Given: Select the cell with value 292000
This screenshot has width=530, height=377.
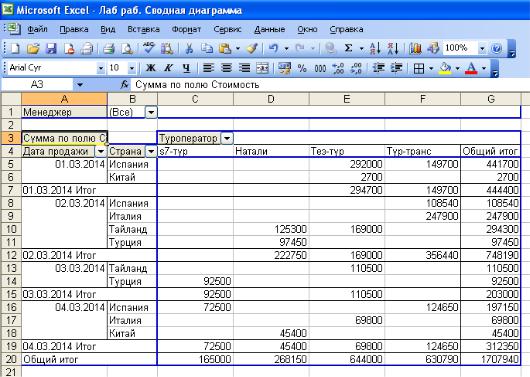Looking at the screenshot, I should [347, 164].
